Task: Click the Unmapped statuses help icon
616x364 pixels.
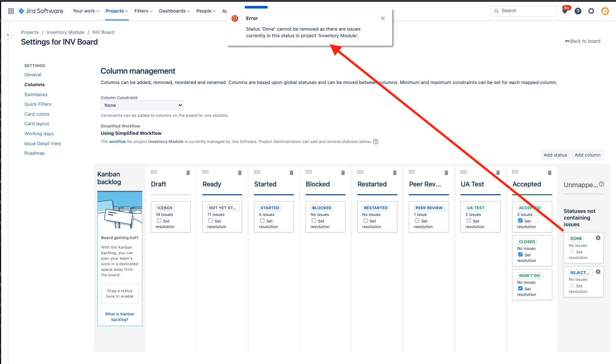Action: [x=601, y=184]
